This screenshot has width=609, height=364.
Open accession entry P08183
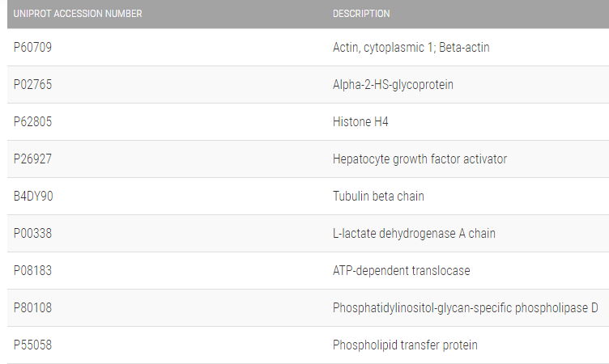(33, 271)
